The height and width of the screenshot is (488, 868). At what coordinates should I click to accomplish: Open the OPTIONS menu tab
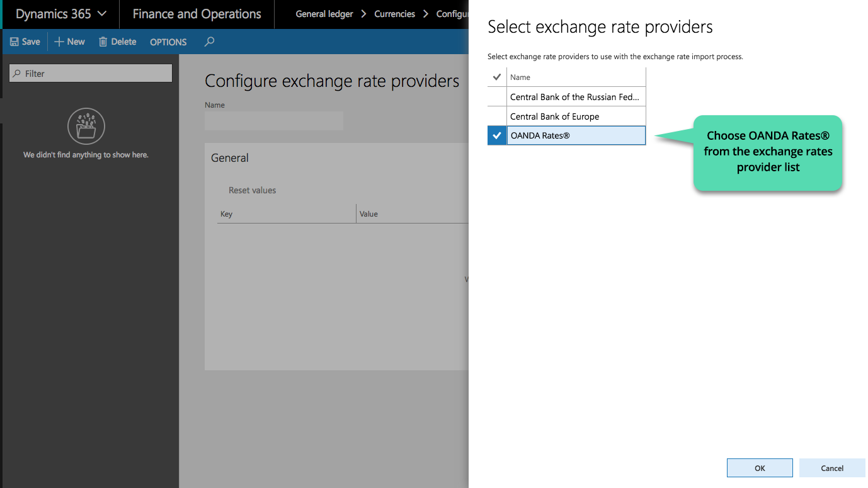[x=168, y=42]
